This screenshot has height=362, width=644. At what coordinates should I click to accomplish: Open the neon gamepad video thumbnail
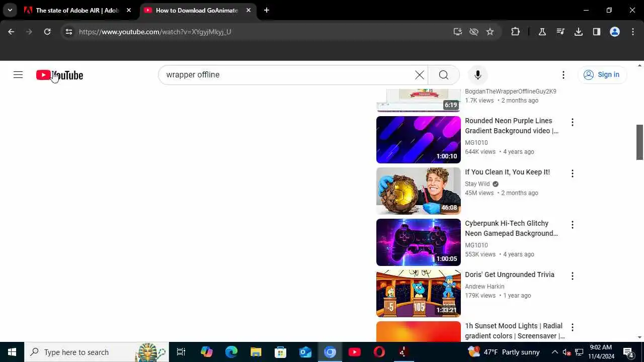[419, 242]
